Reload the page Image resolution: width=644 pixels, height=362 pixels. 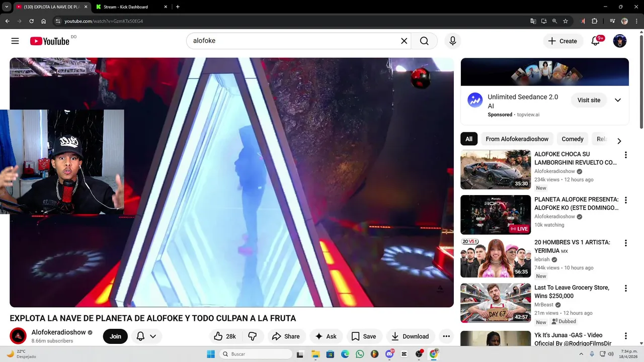tap(31, 21)
